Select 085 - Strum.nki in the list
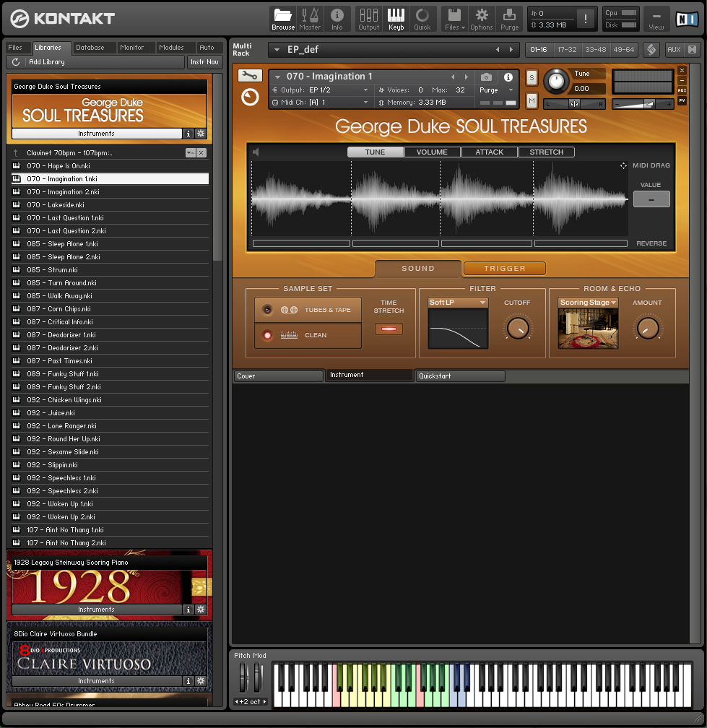Image resolution: width=707 pixels, height=728 pixels. [110, 270]
